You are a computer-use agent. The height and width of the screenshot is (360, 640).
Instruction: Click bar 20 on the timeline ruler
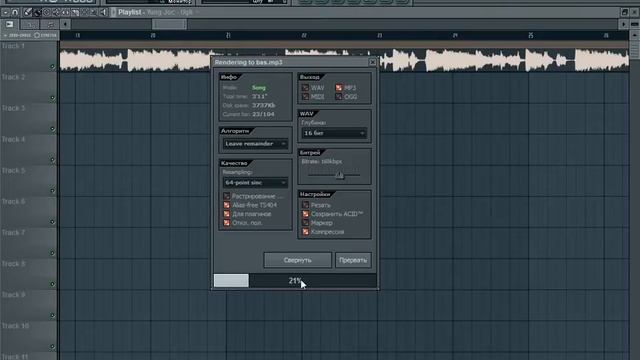click(153, 36)
